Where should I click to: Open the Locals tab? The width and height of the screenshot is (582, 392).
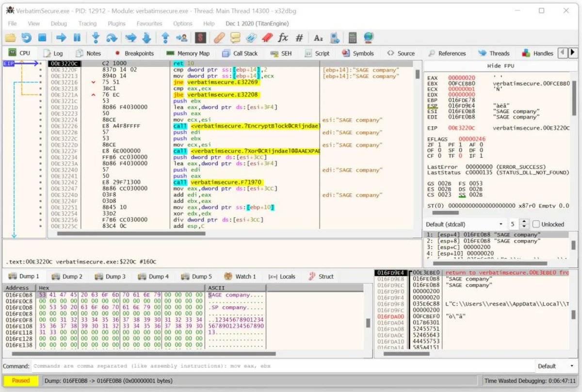tap(281, 277)
